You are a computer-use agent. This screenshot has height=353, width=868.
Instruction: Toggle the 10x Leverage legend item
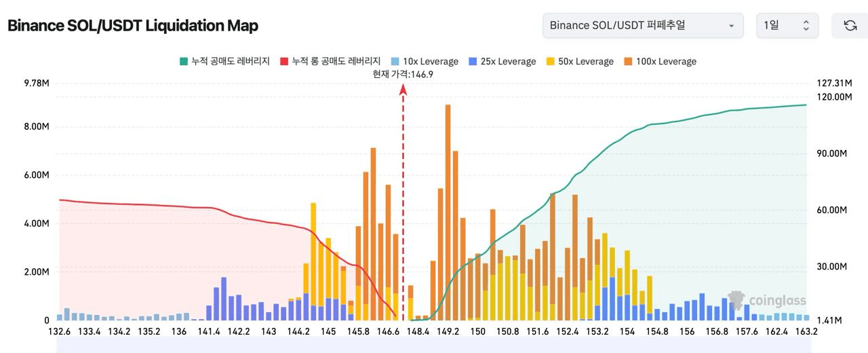(x=424, y=61)
